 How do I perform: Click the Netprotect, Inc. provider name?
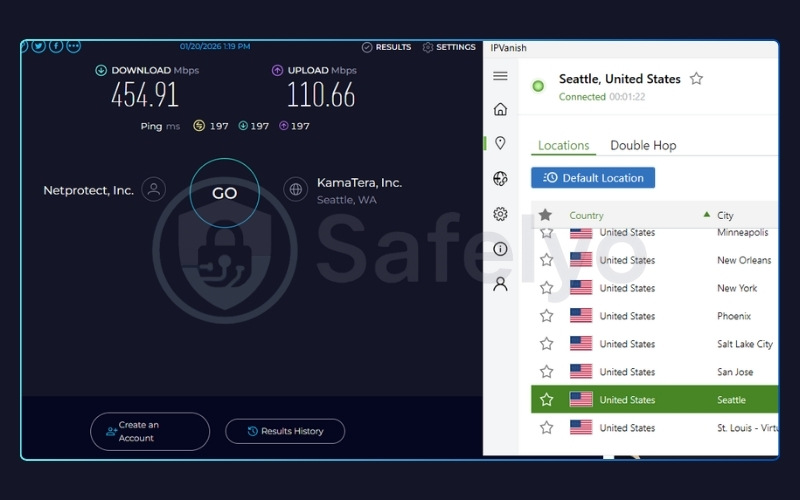[88, 190]
